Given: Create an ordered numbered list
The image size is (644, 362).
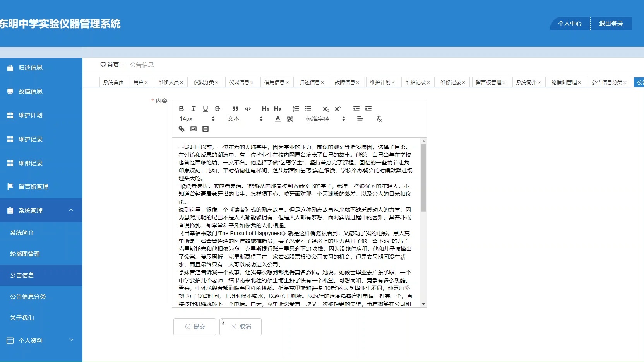Looking at the screenshot, I should tap(296, 109).
